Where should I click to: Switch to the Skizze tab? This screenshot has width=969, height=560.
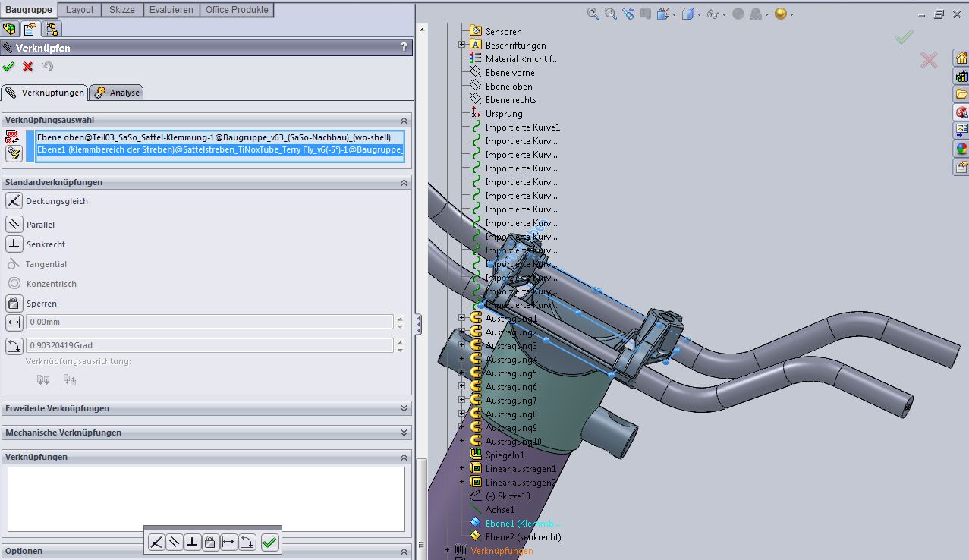tap(122, 10)
